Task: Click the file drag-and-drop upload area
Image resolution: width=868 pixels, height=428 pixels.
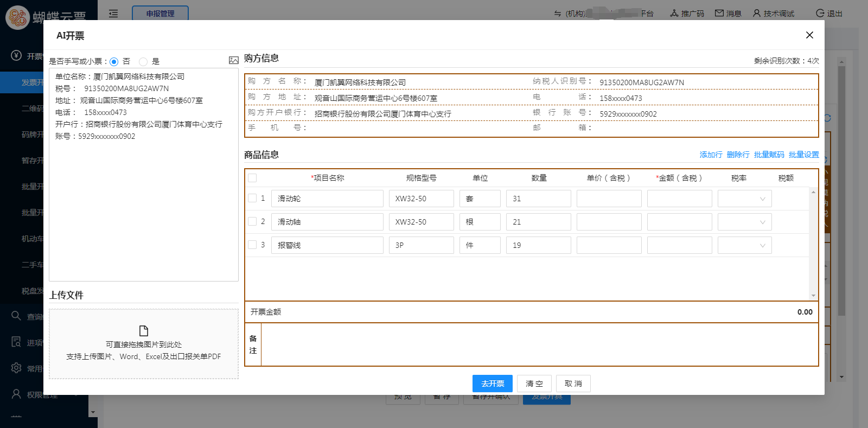Action: 144,344
